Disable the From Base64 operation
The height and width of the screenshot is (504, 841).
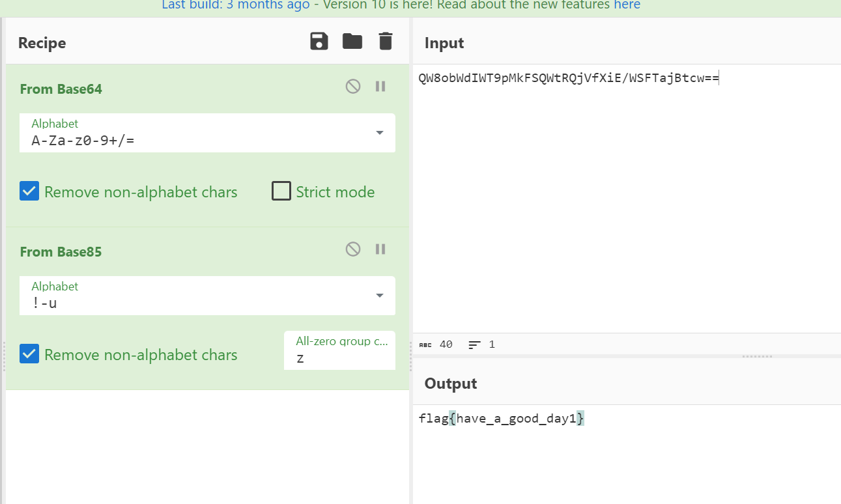[x=353, y=86]
